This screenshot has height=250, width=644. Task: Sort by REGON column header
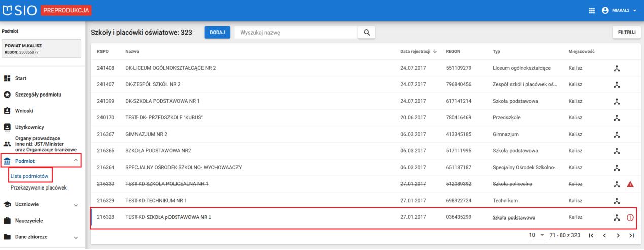(x=453, y=51)
